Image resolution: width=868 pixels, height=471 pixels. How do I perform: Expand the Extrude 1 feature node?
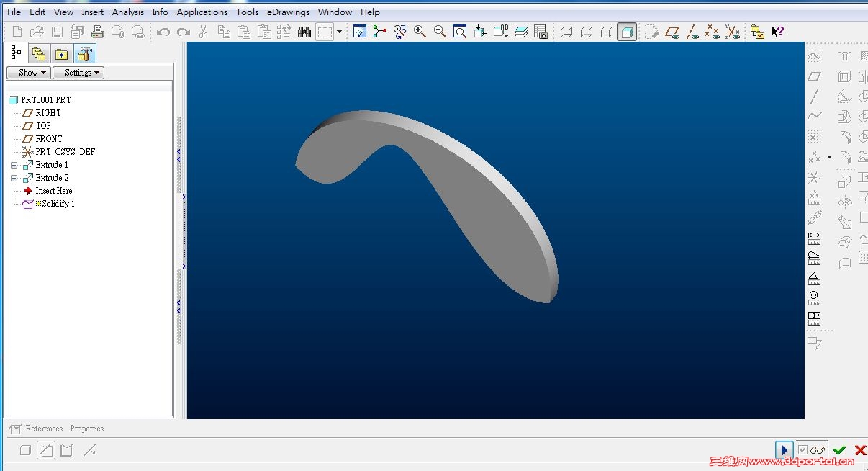pos(14,165)
